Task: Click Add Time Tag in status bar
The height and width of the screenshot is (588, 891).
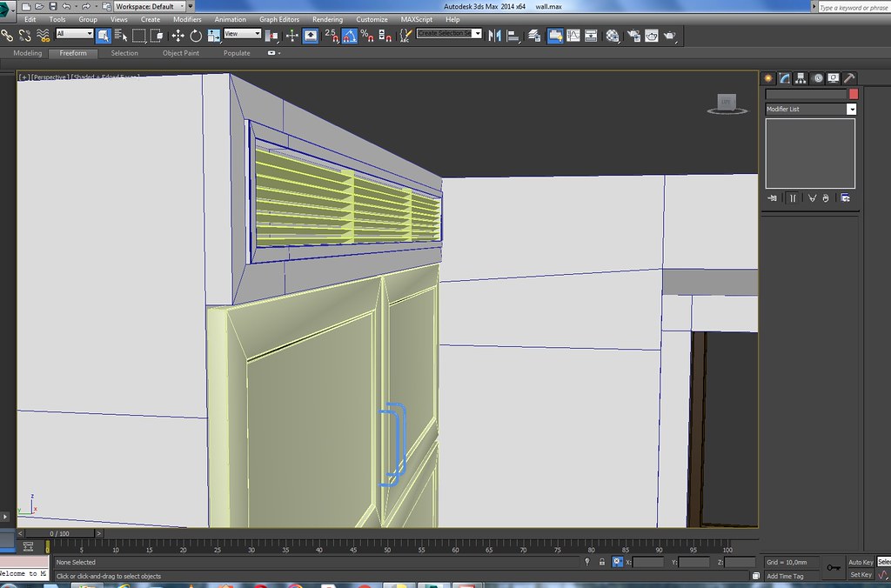Action: 784,576
